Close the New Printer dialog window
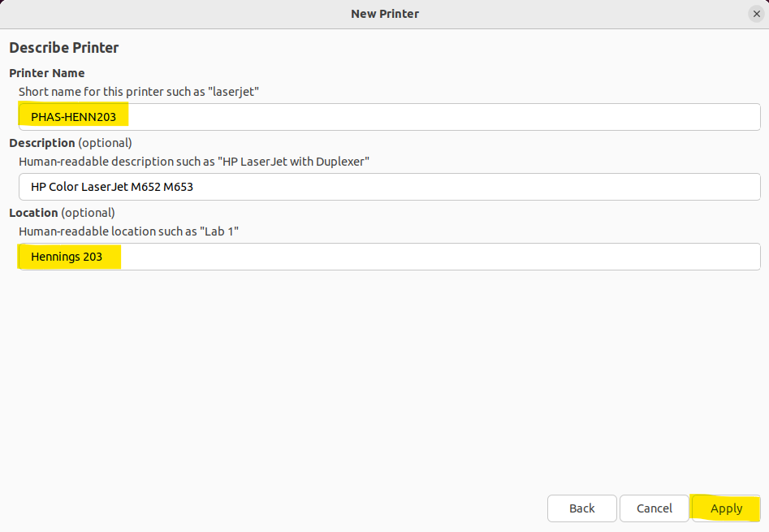 [x=756, y=14]
